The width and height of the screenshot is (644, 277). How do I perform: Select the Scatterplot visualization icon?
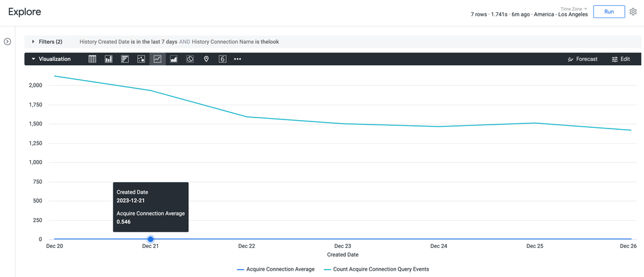(141, 59)
